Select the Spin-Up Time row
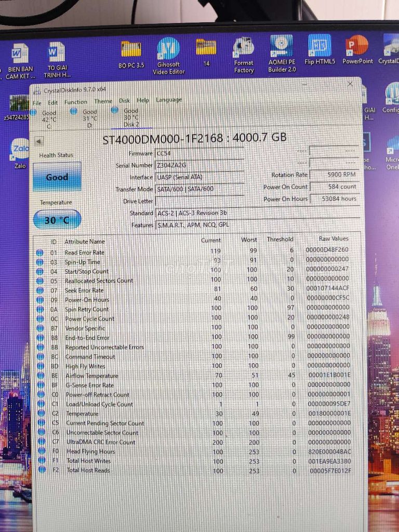 pos(193,261)
